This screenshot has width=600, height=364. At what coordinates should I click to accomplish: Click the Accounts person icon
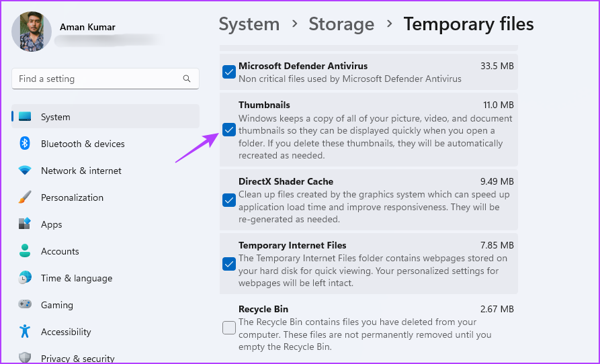[25, 251]
